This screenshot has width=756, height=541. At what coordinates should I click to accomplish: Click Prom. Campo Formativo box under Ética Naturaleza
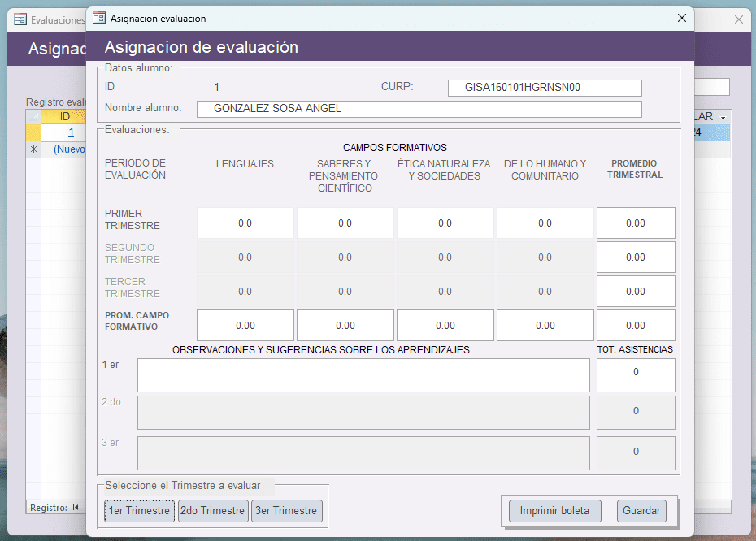pos(445,325)
